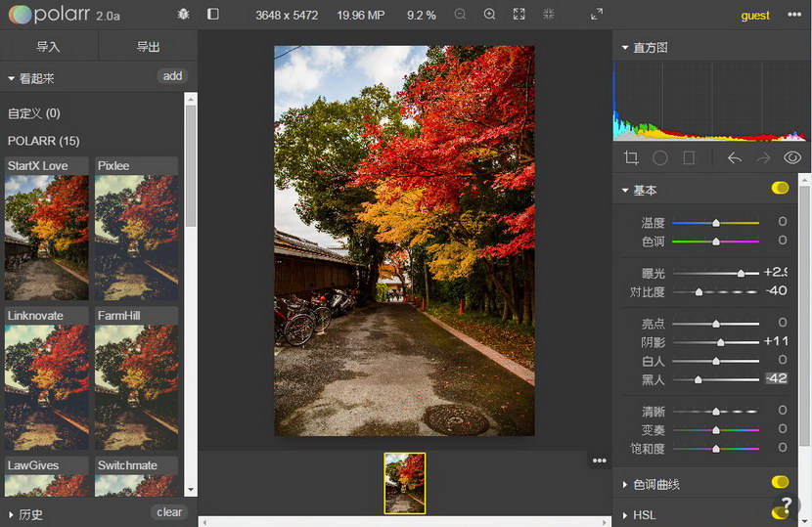
Task: Click the +11 shadows value
Action: coord(776,341)
